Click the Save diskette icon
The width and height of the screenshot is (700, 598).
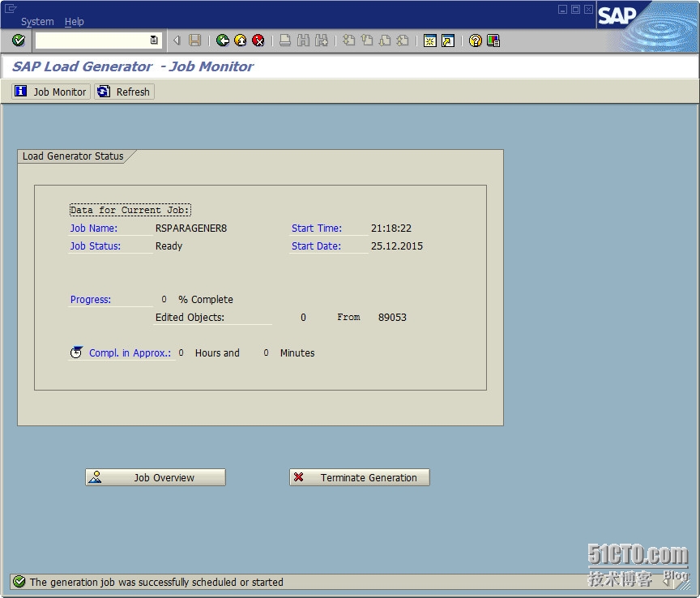point(194,41)
